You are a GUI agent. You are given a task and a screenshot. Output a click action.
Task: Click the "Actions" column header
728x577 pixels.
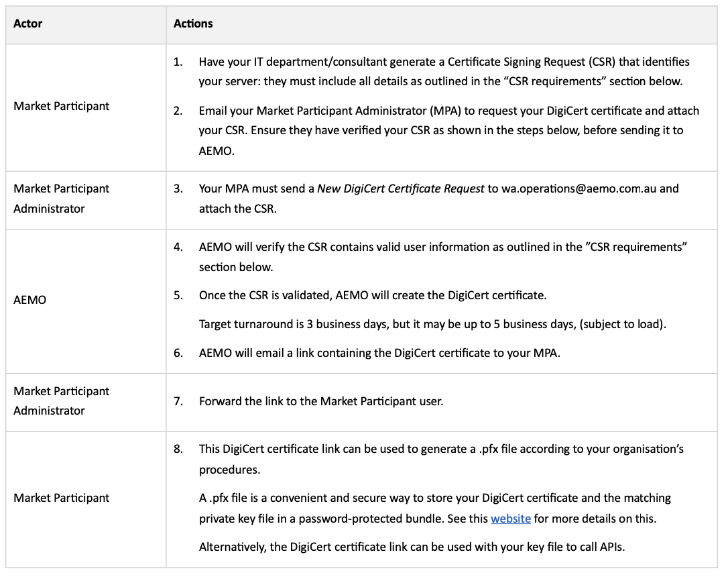pos(193,23)
